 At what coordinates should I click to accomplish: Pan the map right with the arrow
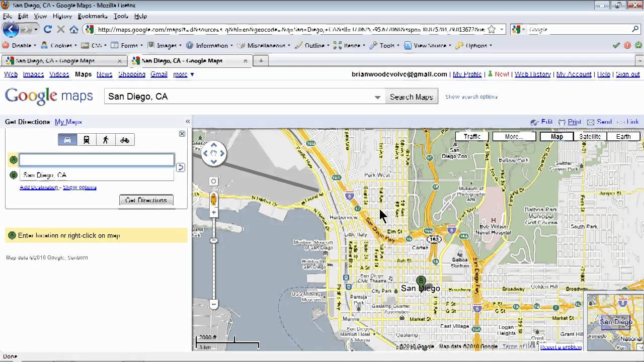tap(222, 153)
